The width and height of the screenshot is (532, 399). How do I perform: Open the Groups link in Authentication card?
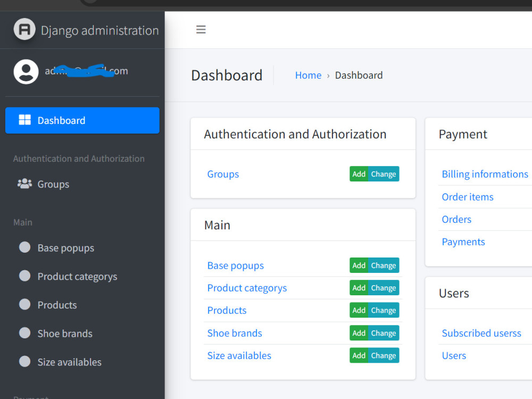pyautogui.click(x=223, y=174)
